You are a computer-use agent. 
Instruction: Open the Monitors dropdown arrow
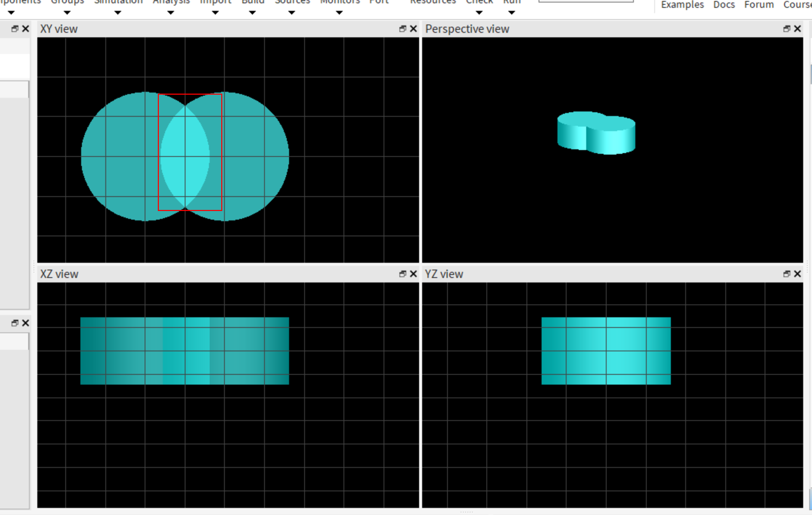[x=339, y=13]
